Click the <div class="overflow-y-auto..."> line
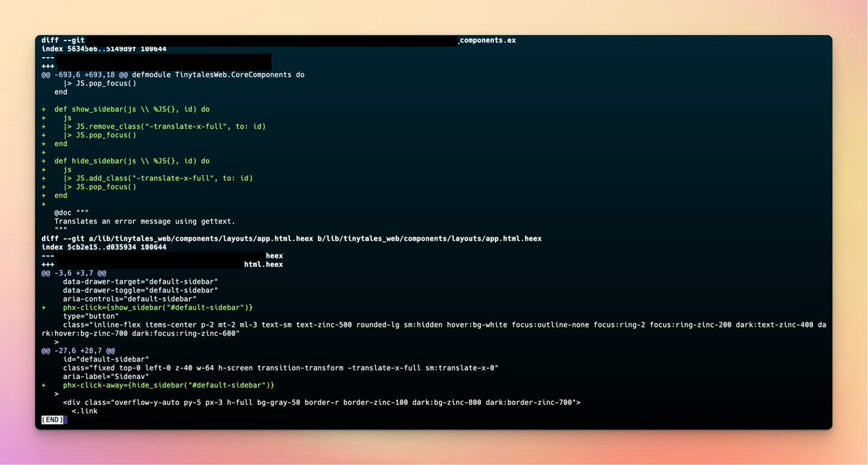 (x=322, y=402)
